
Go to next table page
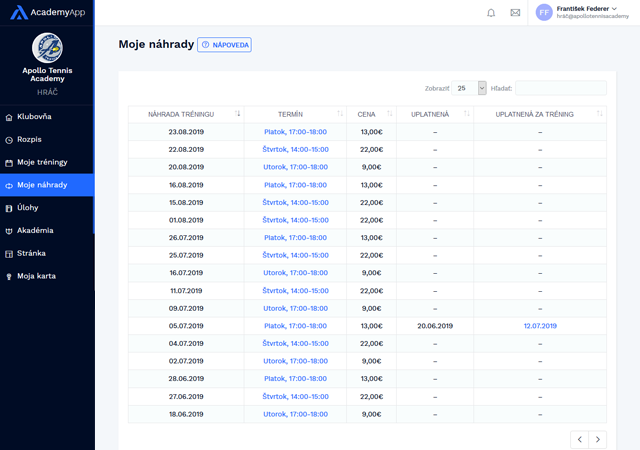(x=597, y=439)
